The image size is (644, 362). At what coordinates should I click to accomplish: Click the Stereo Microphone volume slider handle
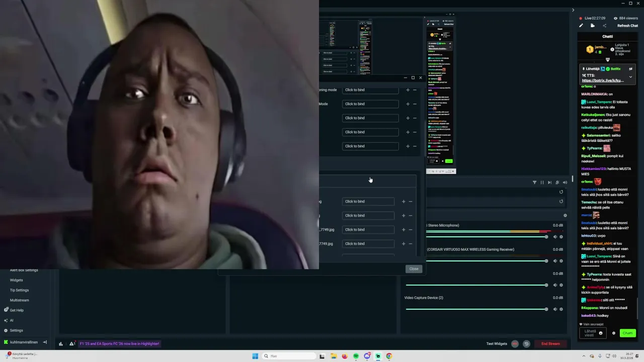(x=546, y=237)
